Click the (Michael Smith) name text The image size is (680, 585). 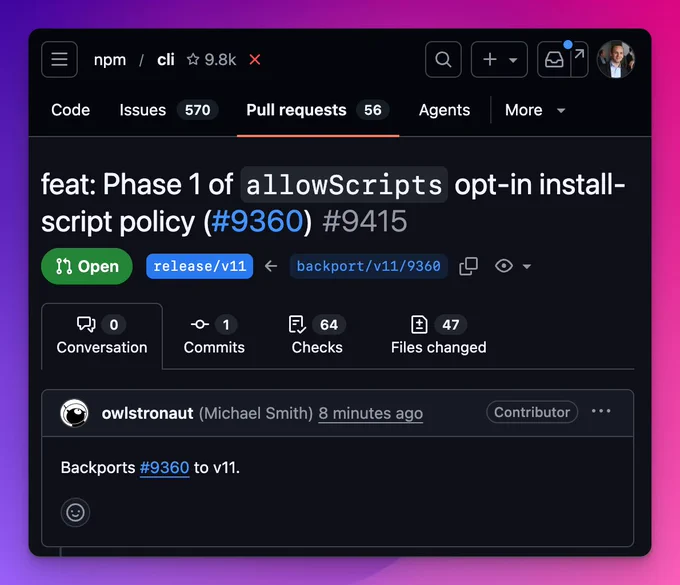click(256, 413)
